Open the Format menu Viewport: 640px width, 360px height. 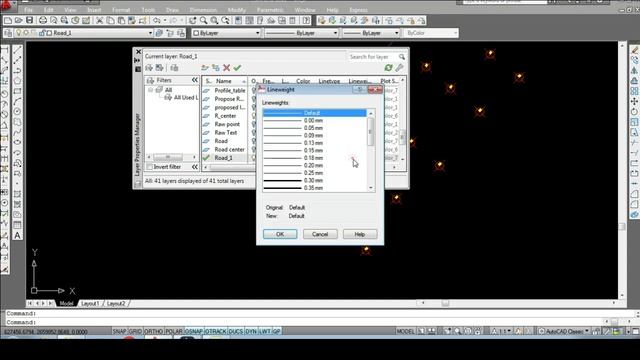point(121,9)
